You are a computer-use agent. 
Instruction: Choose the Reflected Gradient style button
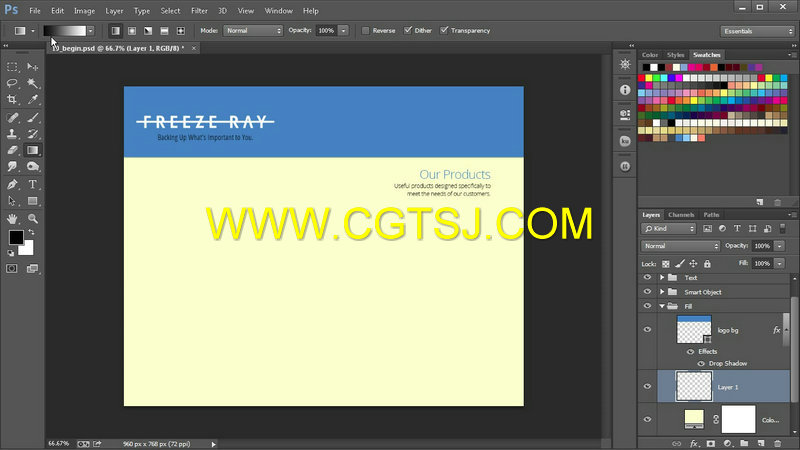click(164, 31)
